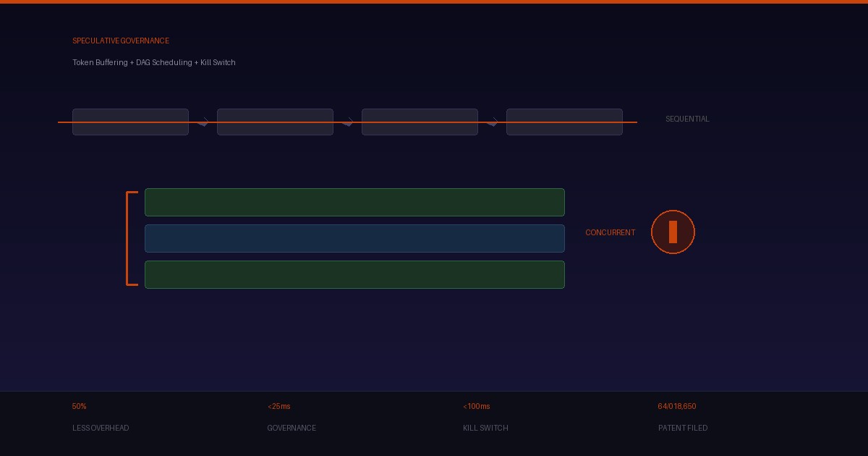This screenshot has height=456, width=868.
Task: Select the orange bracket beside the concurrent bars
Action: (x=132, y=238)
